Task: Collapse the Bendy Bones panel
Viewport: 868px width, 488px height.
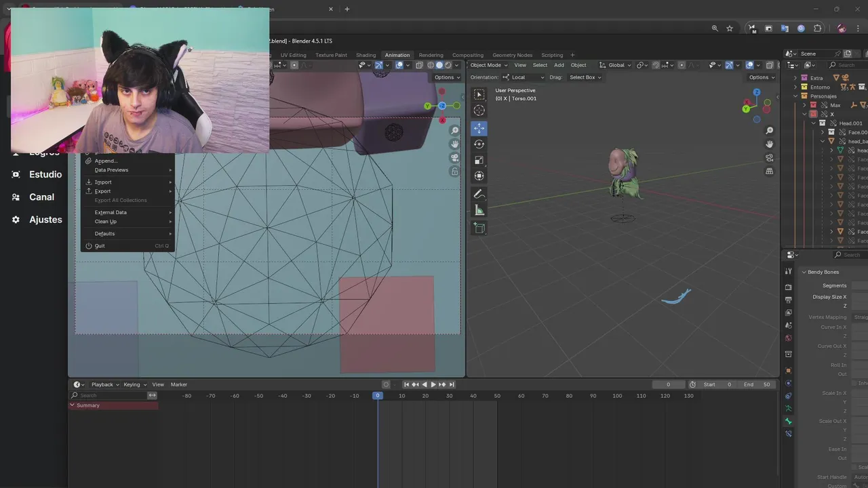Action: 804,272
